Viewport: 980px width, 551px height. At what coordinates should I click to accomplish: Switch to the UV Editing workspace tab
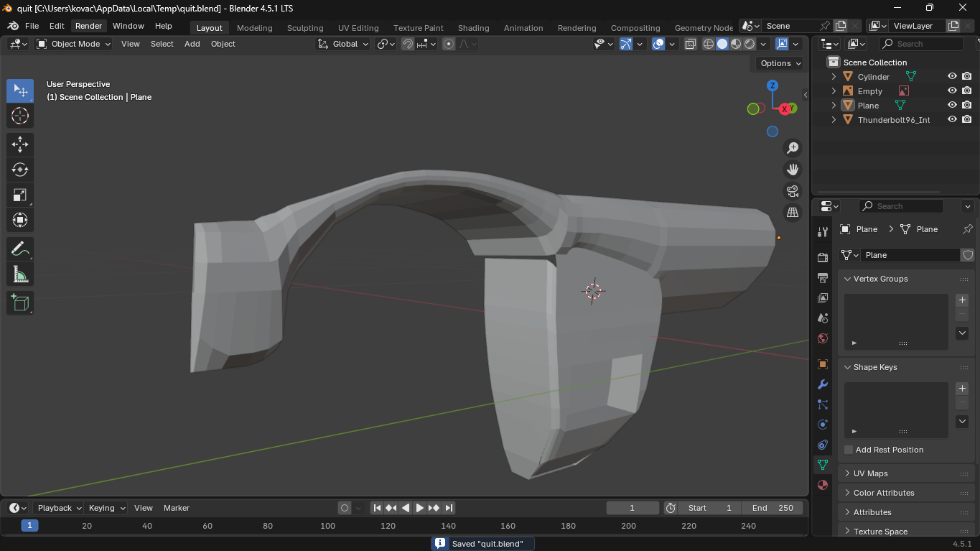[x=358, y=28]
